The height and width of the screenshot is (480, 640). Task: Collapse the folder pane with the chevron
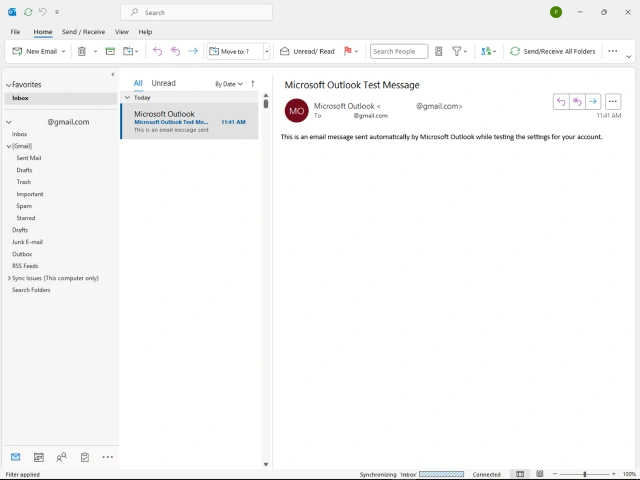point(113,74)
